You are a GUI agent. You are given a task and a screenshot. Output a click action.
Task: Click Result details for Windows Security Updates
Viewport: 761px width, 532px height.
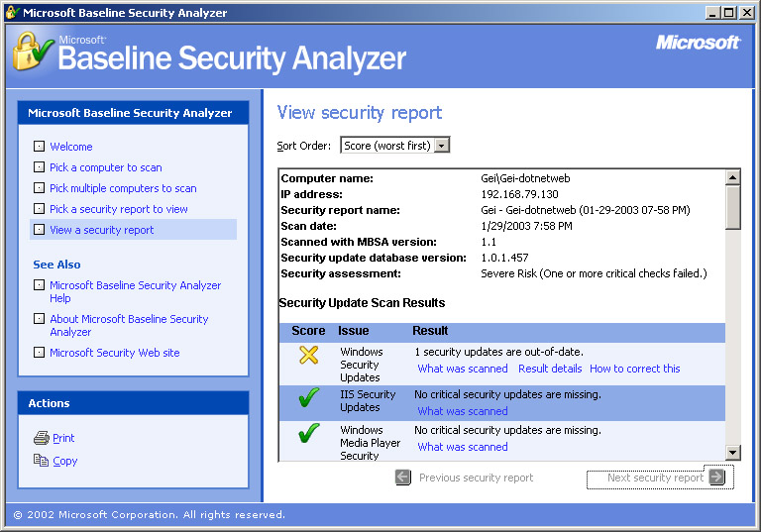tap(550, 369)
